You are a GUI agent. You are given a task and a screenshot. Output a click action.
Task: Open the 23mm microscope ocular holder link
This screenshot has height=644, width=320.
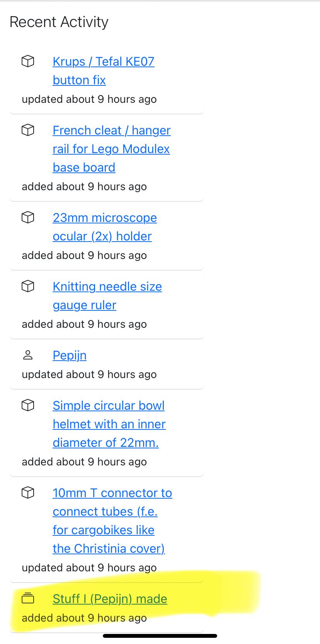click(x=104, y=227)
